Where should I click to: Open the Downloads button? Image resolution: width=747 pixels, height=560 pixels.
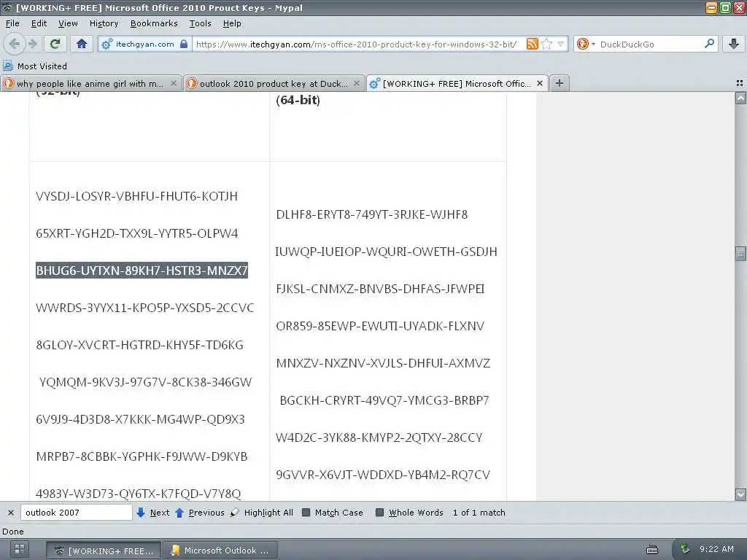[x=734, y=44]
